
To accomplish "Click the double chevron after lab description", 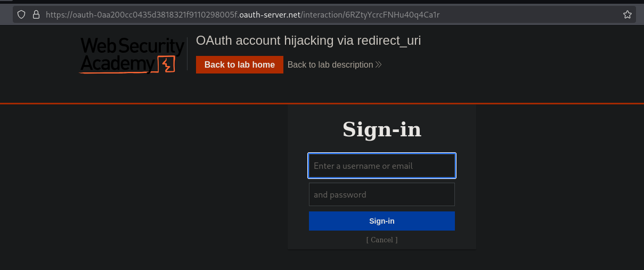I will pos(379,65).
